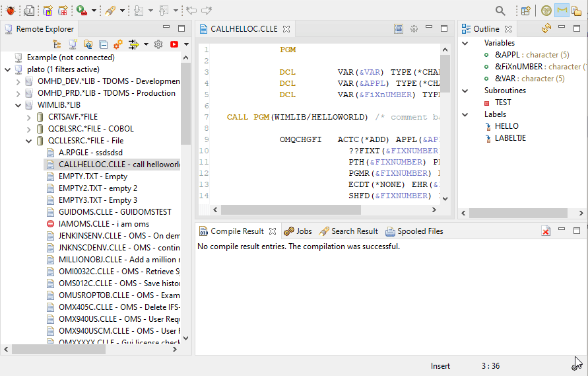Collapse the Variables section in Outline
The image size is (588, 376).
[465, 43]
